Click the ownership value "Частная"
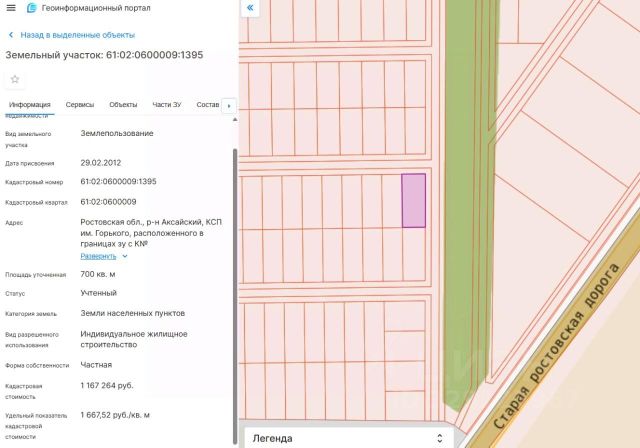This screenshot has width=640, height=448. 96,365
